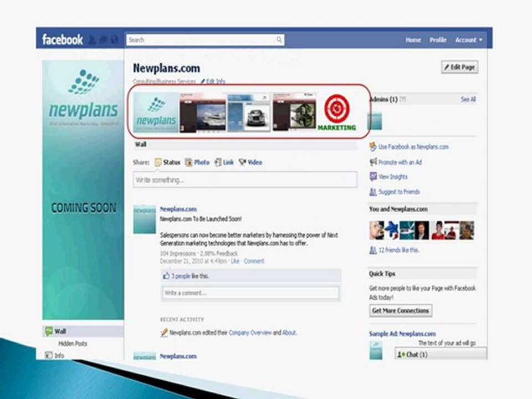Go to Home in the top bar

click(413, 40)
